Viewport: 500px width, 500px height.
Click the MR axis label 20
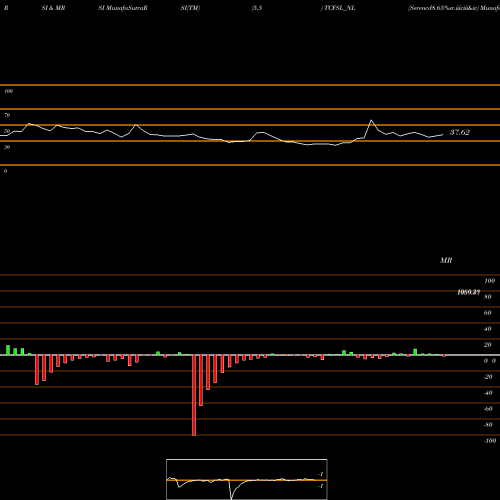(488, 345)
